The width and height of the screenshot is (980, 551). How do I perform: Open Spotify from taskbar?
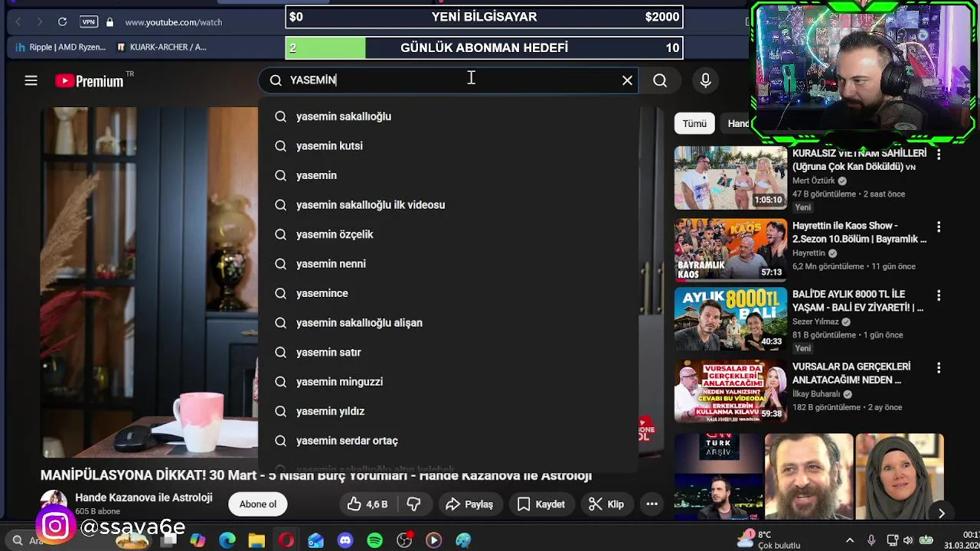374,540
